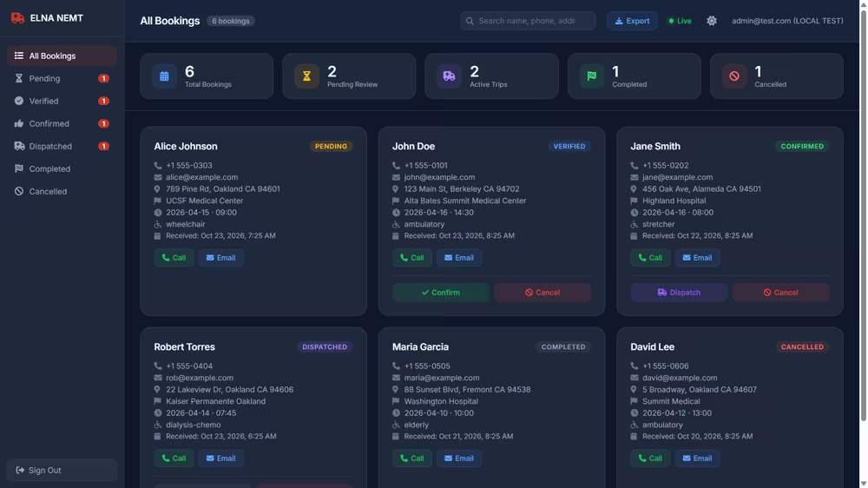Click the location pin beside 456 Oak Ave
This screenshot has height=488, width=868.
[634, 189]
